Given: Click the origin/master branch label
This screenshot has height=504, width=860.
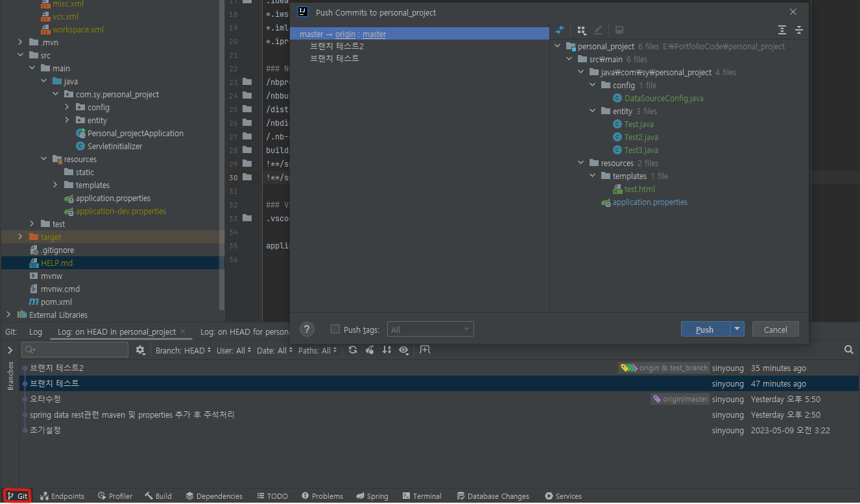Looking at the screenshot, I should point(680,399).
